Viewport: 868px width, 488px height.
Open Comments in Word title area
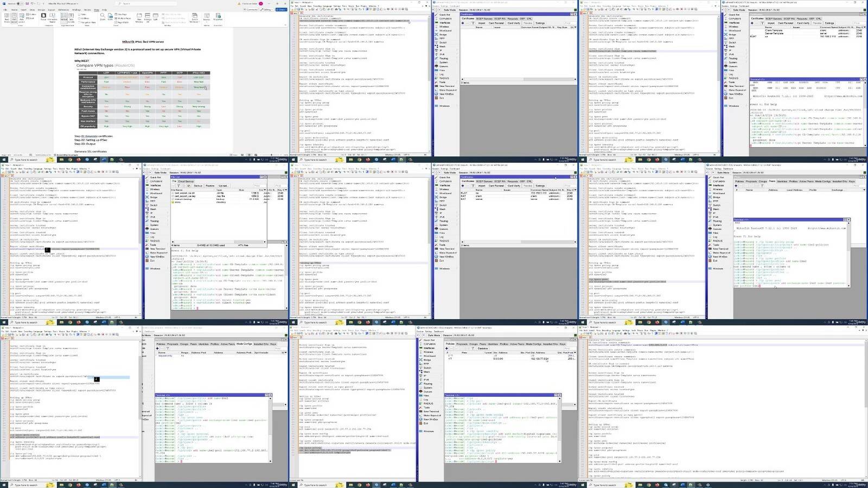pos(250,10)
